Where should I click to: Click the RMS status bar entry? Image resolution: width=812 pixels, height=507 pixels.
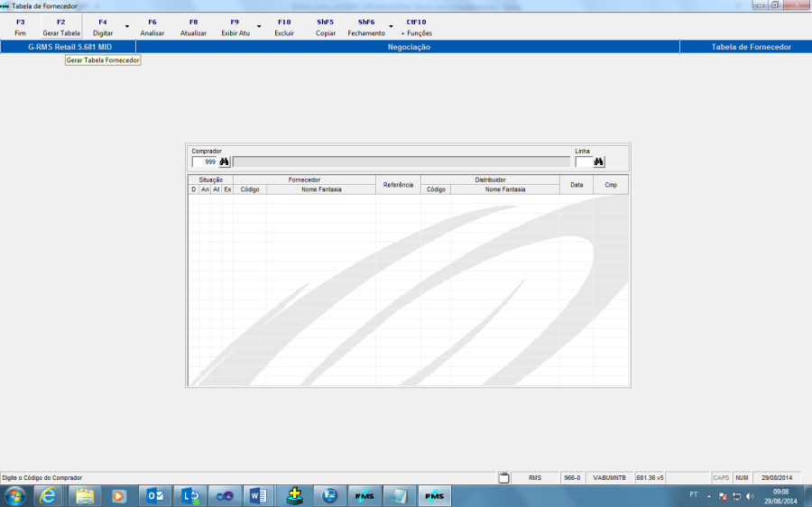coord(535,478)
